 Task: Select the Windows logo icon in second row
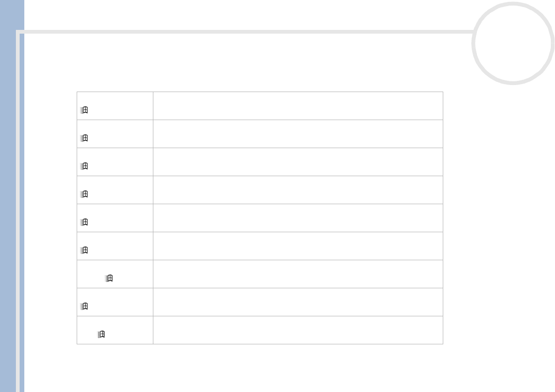(x=84, y=138)
